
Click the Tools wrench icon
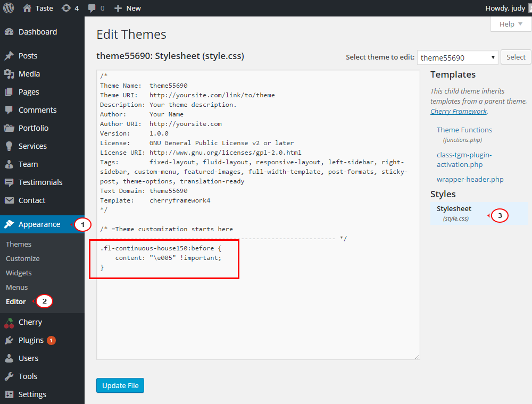(x=9, y=376)
